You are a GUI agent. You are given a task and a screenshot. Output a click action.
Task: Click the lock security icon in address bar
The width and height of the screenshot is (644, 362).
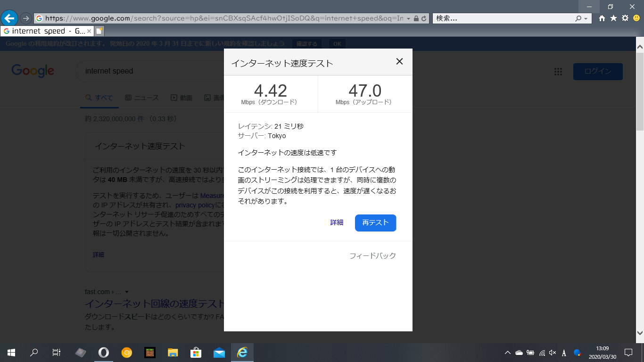(416, 19)
